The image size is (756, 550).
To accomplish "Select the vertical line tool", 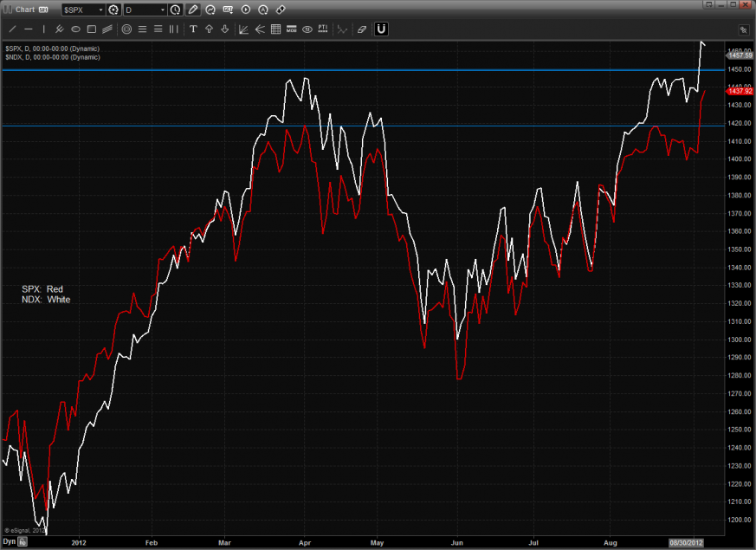I will click(x=44, y=29).
